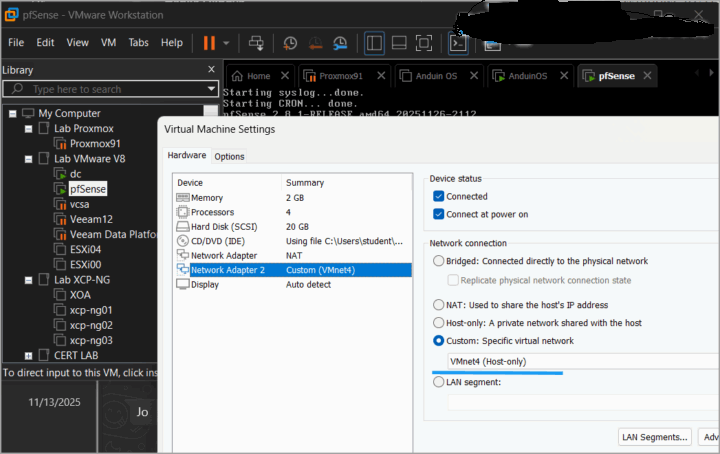Open the File menu

point(16,43)
